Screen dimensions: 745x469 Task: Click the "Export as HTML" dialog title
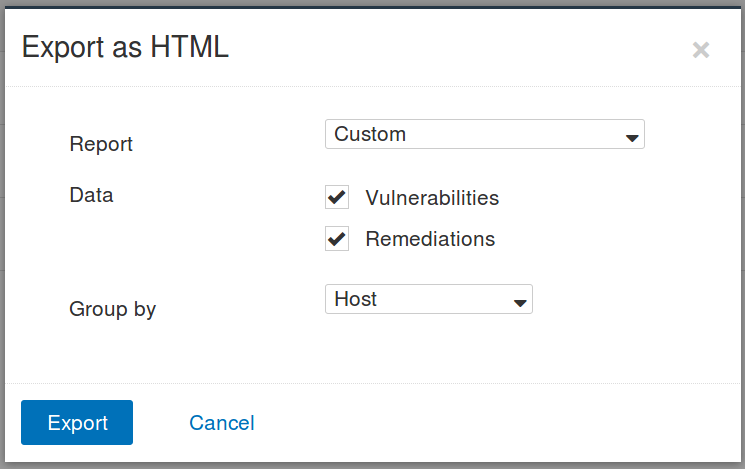coord(125,47)
